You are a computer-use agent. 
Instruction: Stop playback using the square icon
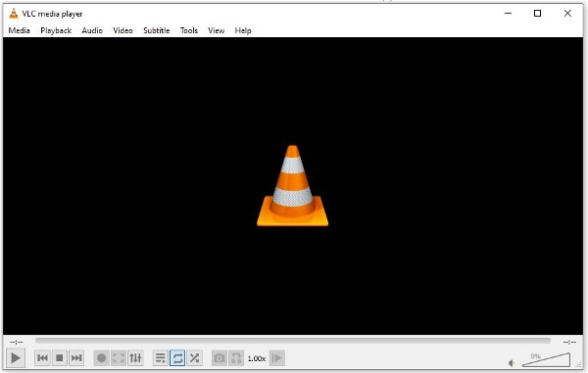point(59,358)
